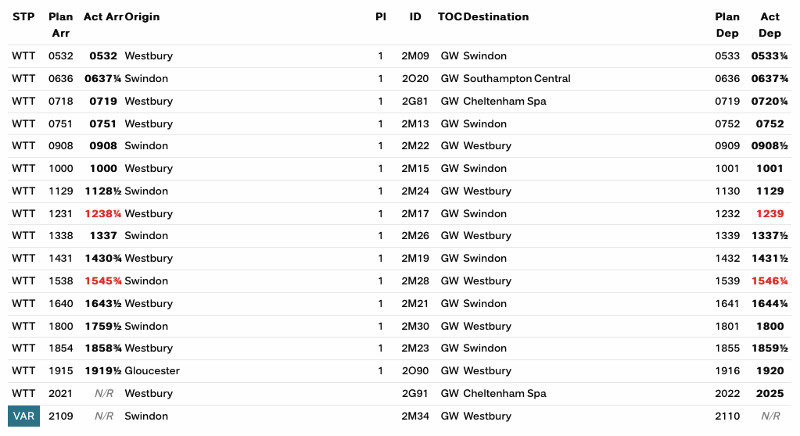800x436 pixels.
Task: Select train ID 2M28
Action: 415,281
